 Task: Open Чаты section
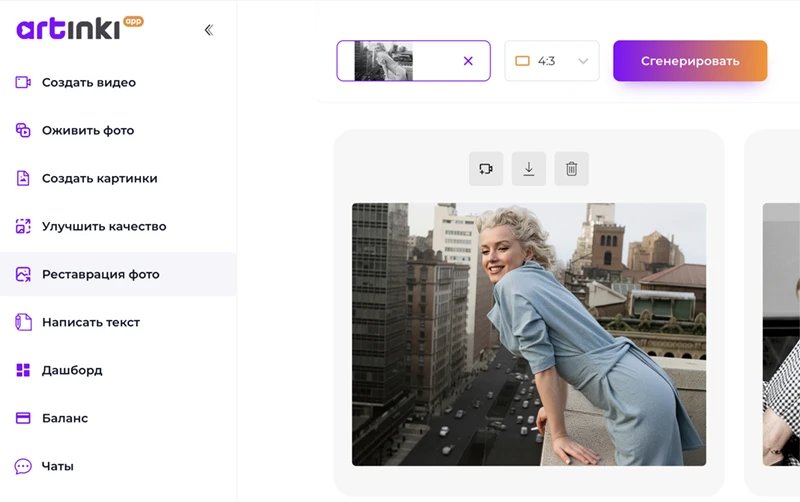[x=57, y=466]
